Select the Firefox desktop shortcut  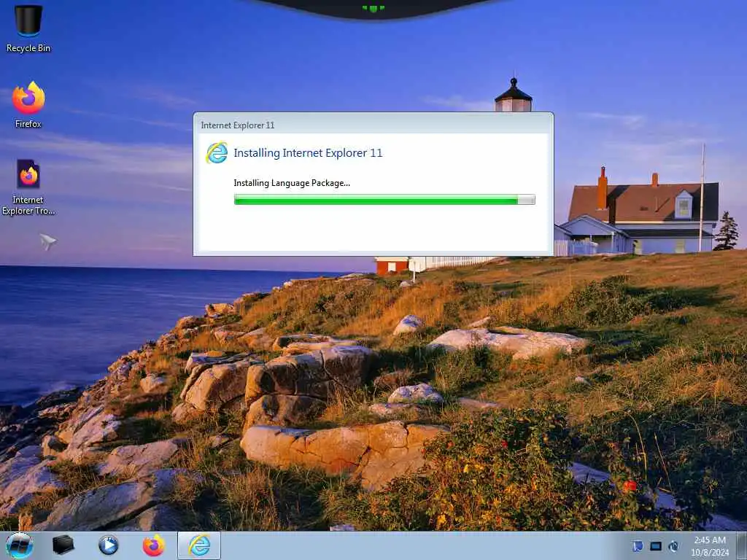click(x=28, y=105)
